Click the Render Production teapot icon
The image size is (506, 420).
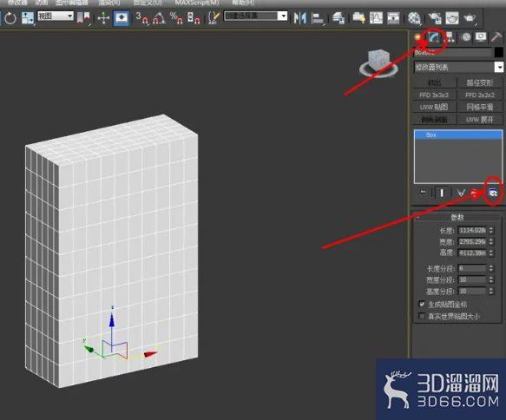tap(470, 17)
